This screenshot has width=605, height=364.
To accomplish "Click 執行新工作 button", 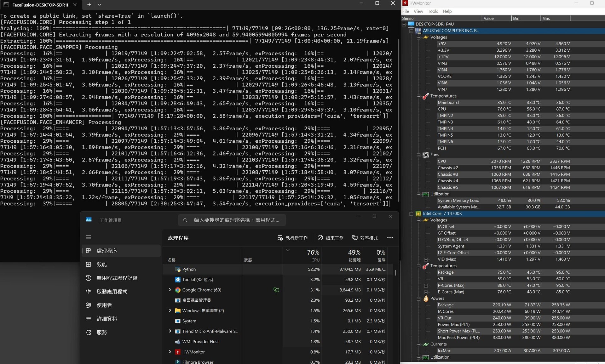I will pos(292,238).
